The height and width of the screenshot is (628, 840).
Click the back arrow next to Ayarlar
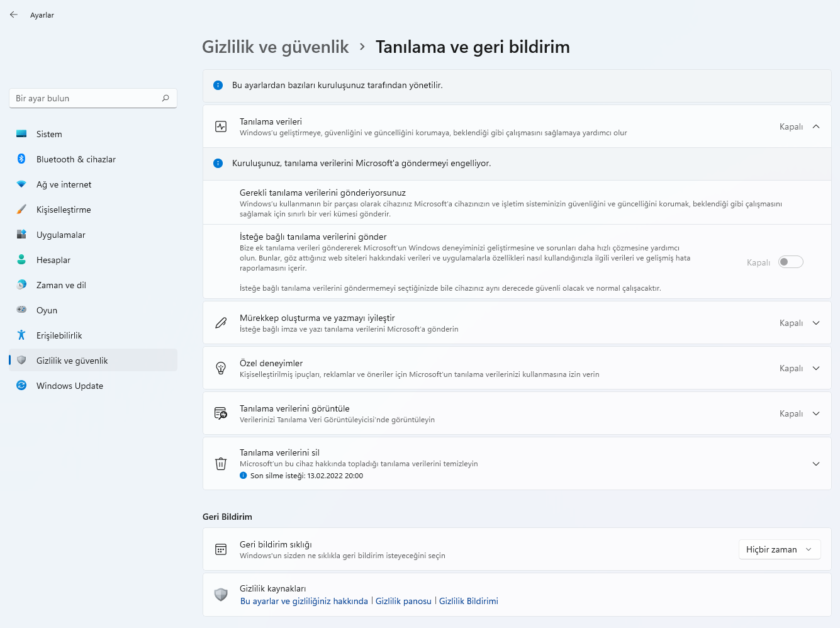pos(14,14)
